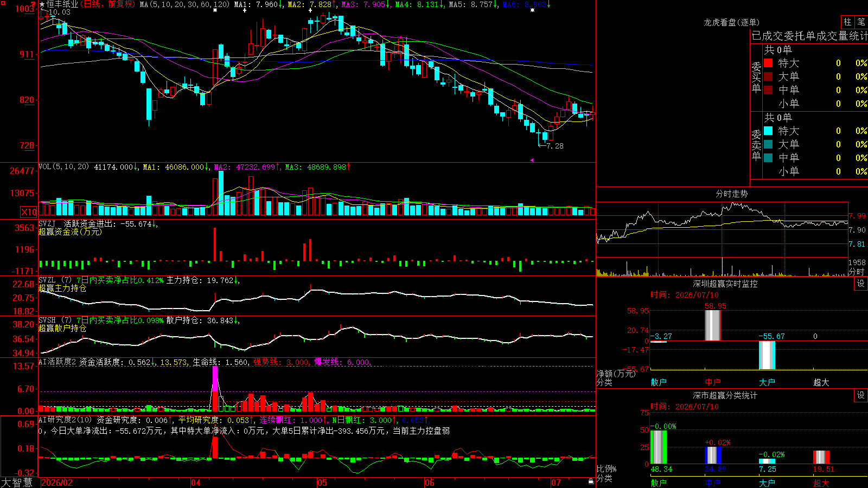Click the 2026/02 date marker on timeline
The image size is (868, 488).
click(x=57, y=483)
